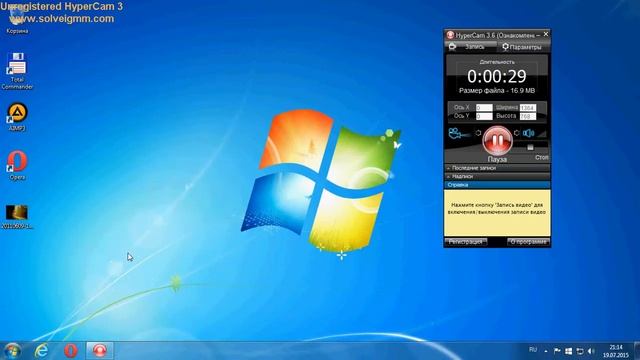The width and height of the screenshot is (640, 360).
Task: Adjust the HyperCam volume level wedge
Action: [541, 133]
